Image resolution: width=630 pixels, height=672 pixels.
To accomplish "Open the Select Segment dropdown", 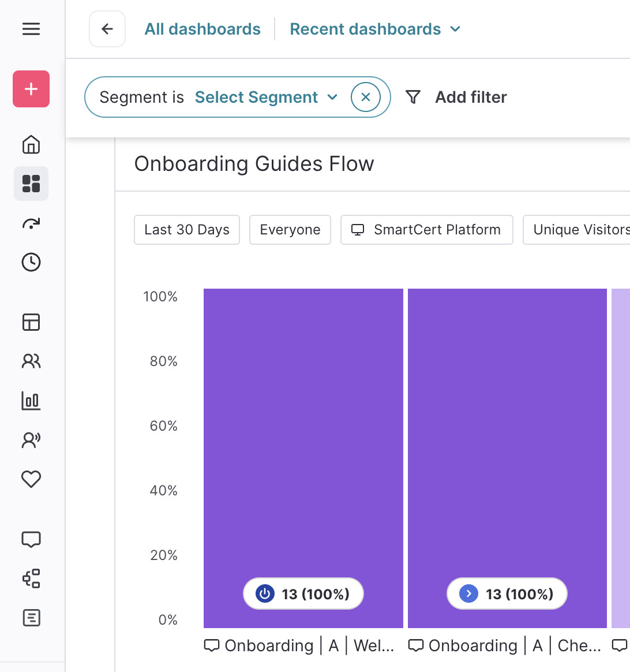I will tap(266, 97).
